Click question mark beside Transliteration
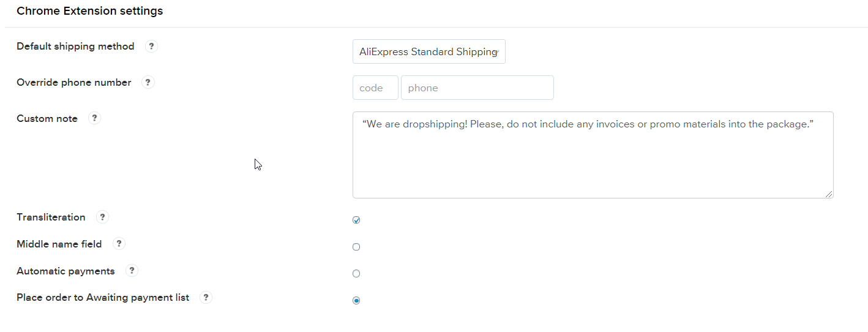Image resolution: width=868 pixels, height=332 pixels. (x=102, y=217)
